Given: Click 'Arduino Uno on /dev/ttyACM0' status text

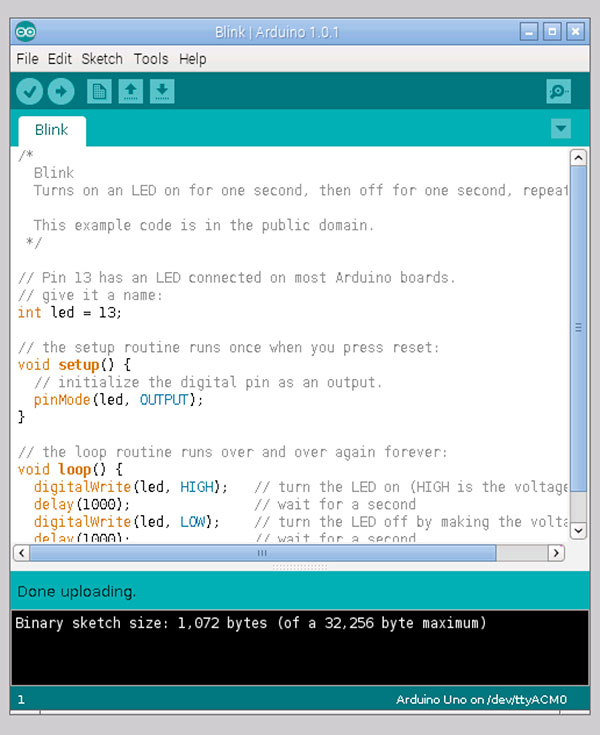Looking at the screenshot, I should tap(481, 700).
